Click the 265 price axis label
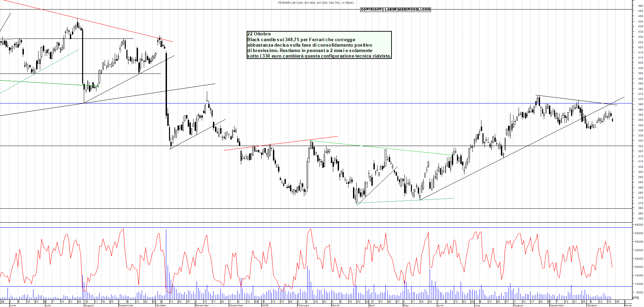Viewport: 644px width, 307px height. (640, 208)
